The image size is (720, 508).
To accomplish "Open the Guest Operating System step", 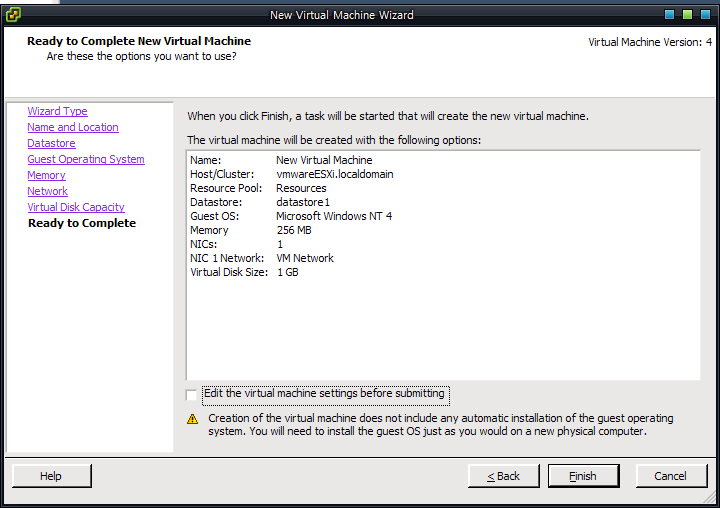I will click(86, 159).
